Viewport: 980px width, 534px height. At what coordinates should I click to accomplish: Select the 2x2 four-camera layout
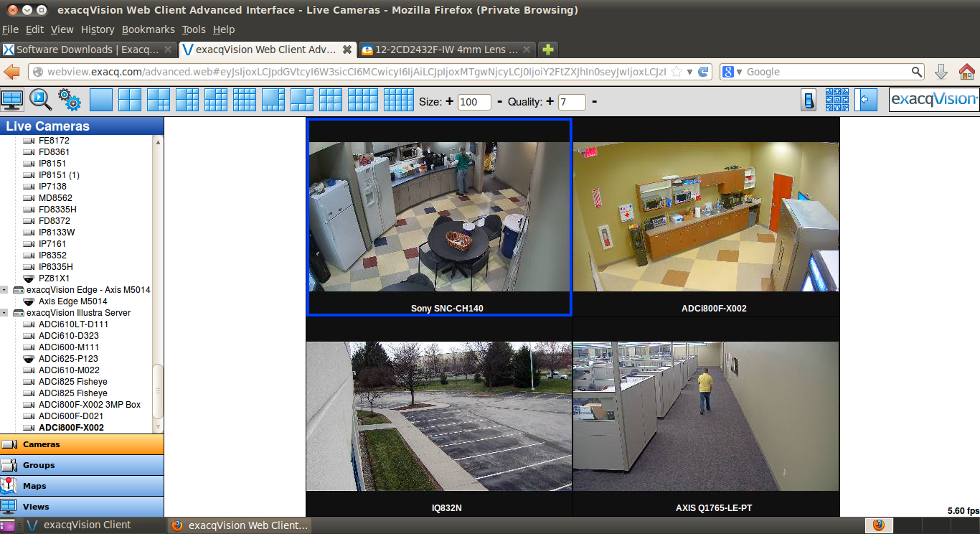[130, 100]
